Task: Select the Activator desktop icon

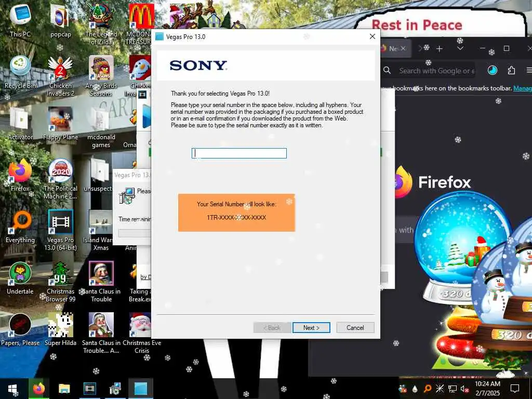Action: (20, 124)
